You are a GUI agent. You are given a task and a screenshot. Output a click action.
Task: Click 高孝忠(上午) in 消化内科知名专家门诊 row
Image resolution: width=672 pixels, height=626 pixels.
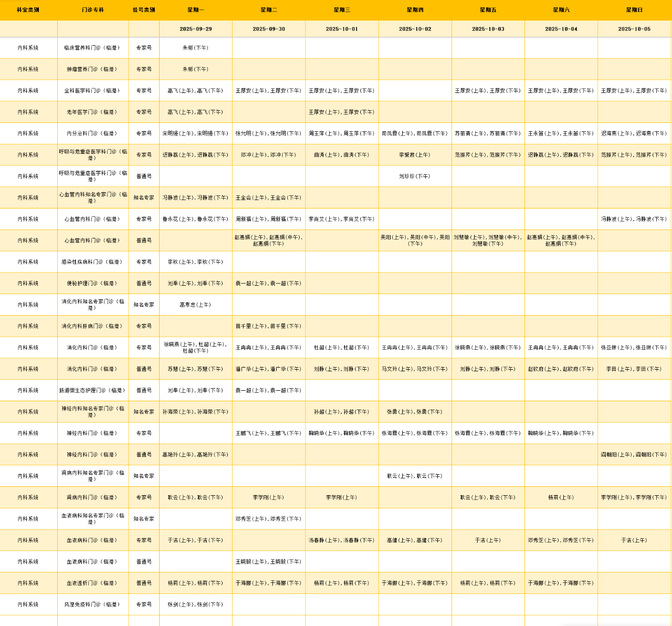coord(195,305)
